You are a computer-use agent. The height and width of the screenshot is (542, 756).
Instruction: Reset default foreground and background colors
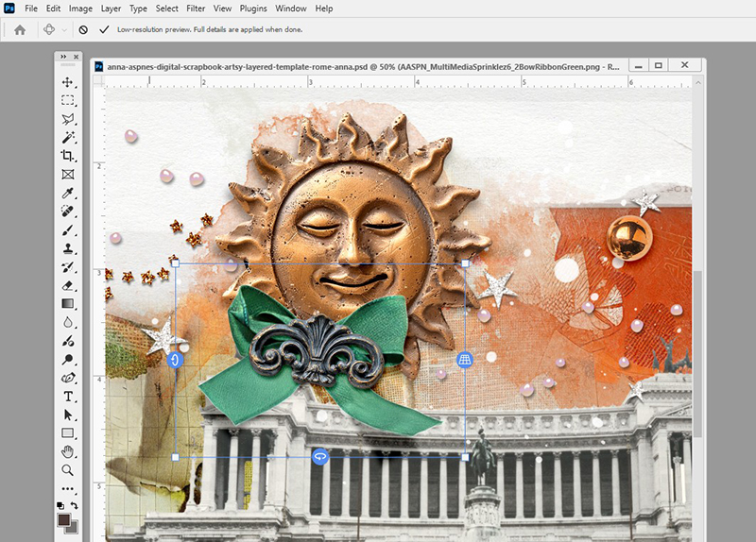60,505
